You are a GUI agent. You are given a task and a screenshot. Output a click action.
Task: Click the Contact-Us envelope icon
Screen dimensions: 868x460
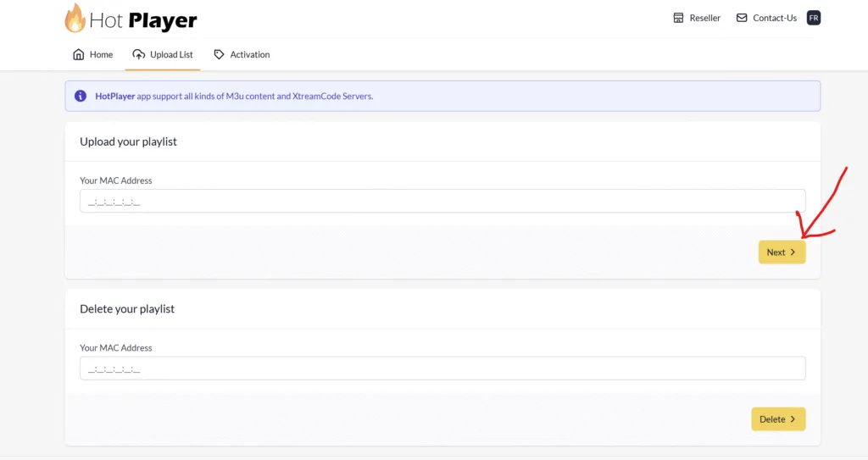(x=742, y=18)
